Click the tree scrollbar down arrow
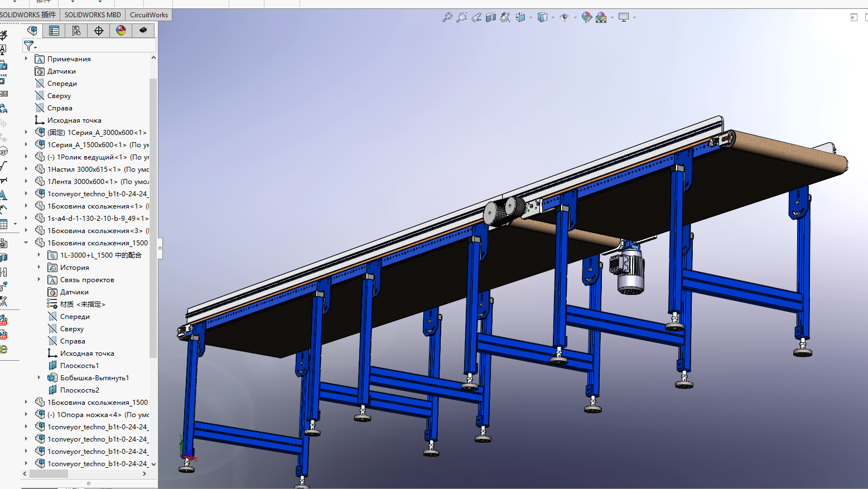The width and height of the screenshot is (868, 489). 153,463
